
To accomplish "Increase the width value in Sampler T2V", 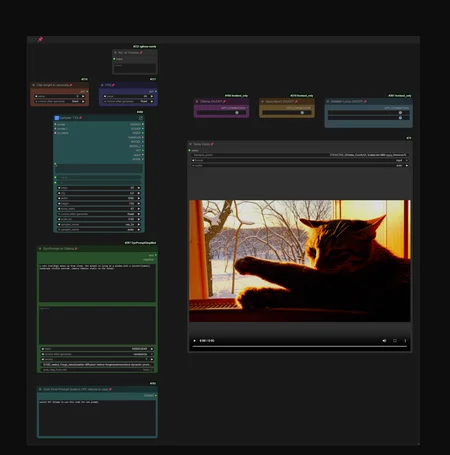I will (x=139, y=198).
